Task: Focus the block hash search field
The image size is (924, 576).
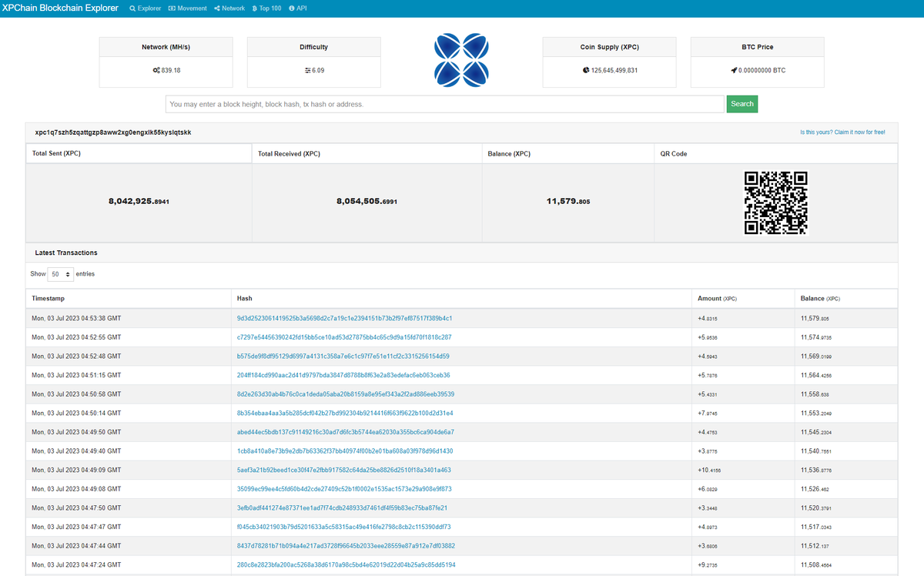Action: point(444,104)
